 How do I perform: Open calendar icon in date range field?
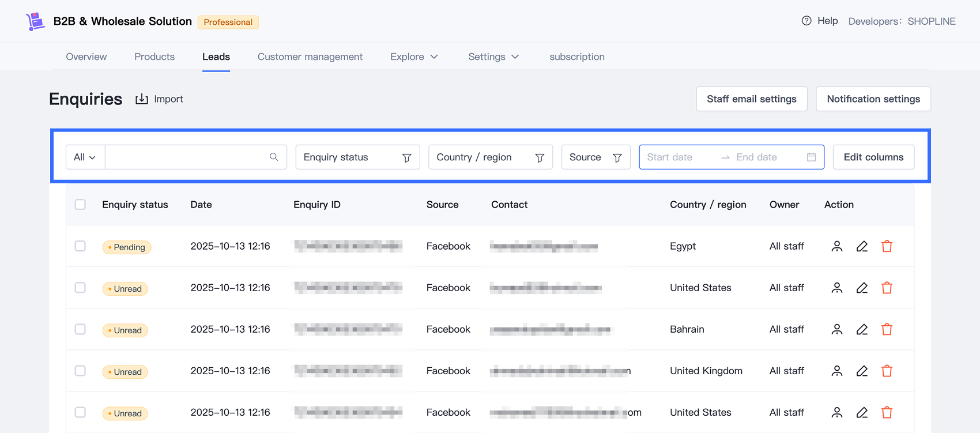coord(811,157)
